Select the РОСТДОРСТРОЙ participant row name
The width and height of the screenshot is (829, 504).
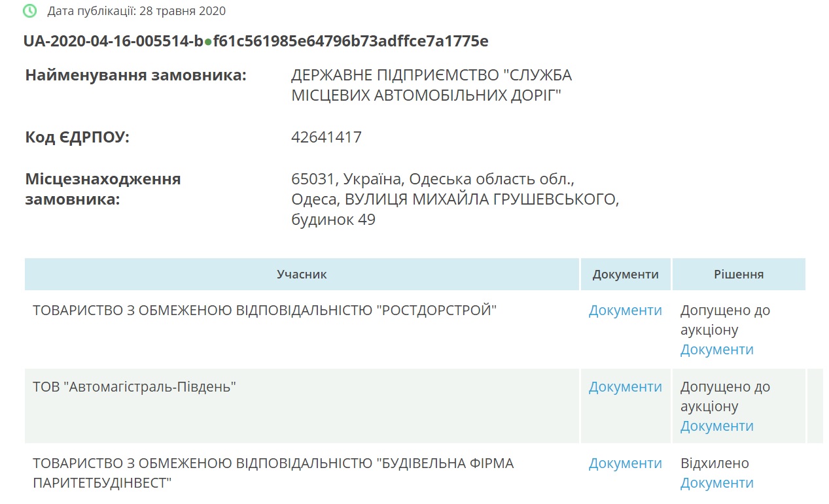coord(265,311)
